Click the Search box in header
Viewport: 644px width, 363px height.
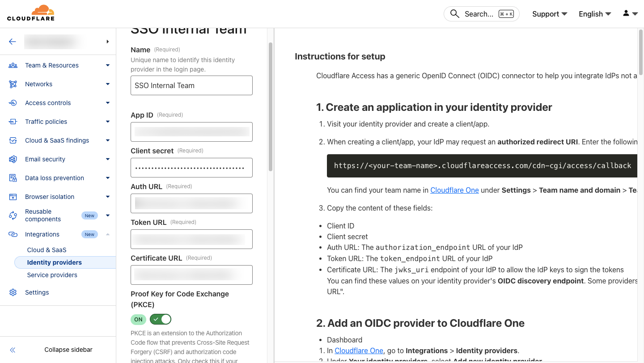(x=481, y=14)
